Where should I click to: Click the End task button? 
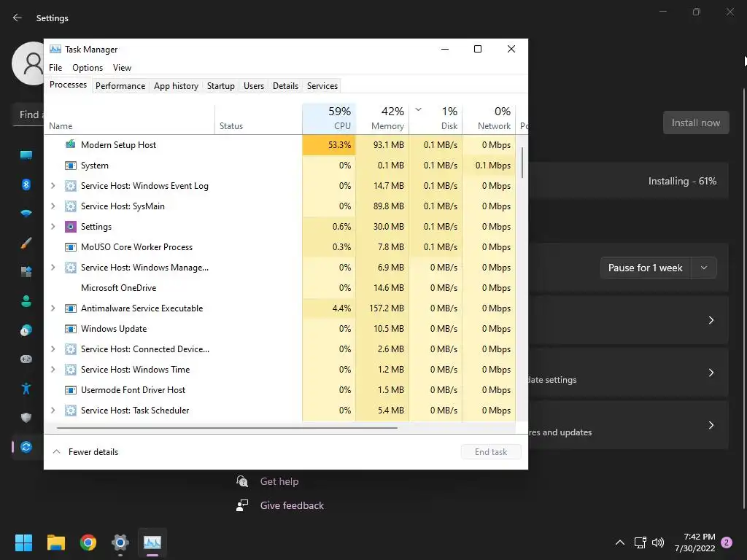coord(491,452)
